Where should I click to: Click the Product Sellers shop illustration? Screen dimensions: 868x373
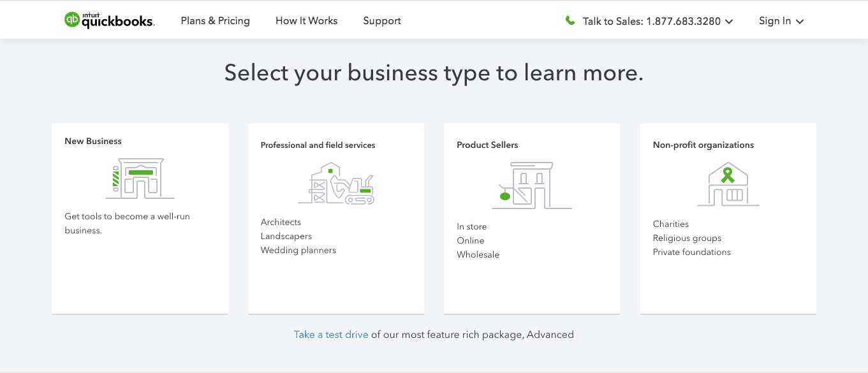click(531, 186)
